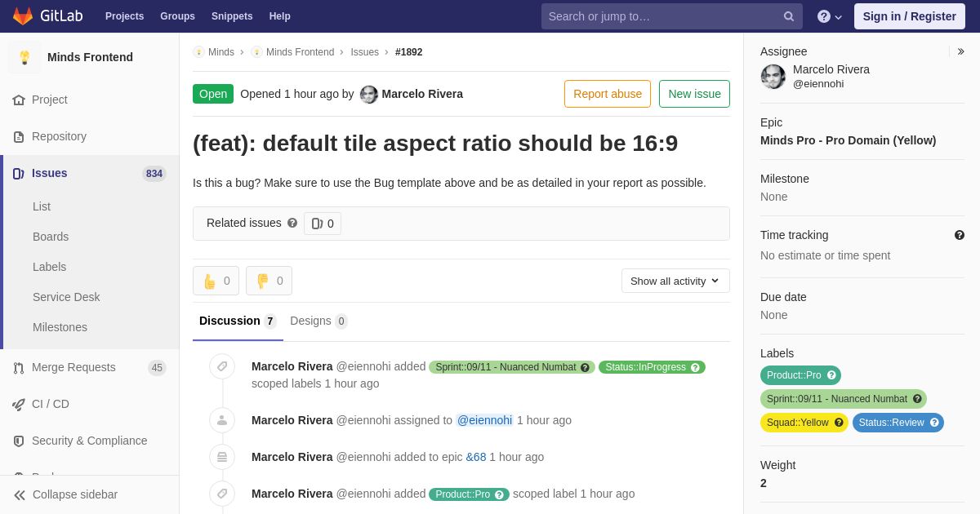The image size is (980, 514).
Task: Click the Open status badge
Action: (x=213, y=94)
